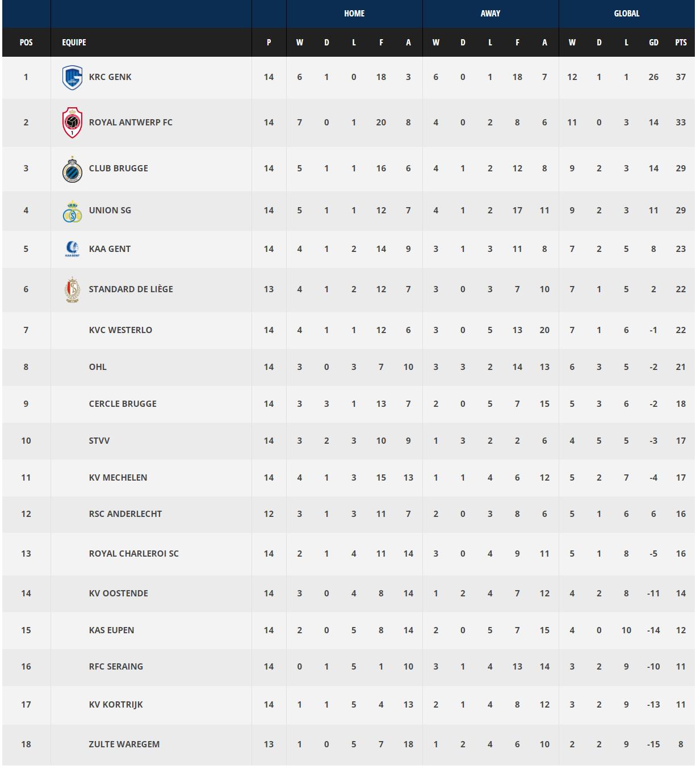Click the Standard de Liège crest
Image resolution: width=700 pixels, height=770 pixels.
click(x=72, y=289)
